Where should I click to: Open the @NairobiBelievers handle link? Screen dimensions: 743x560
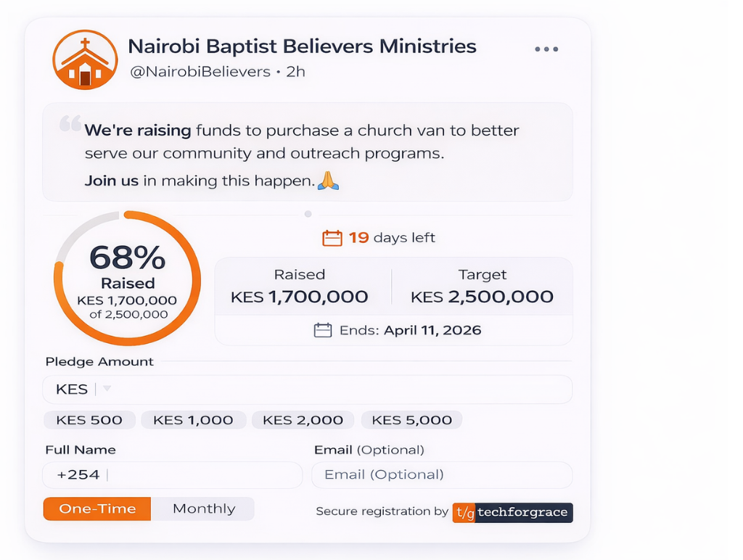[200, 72]
